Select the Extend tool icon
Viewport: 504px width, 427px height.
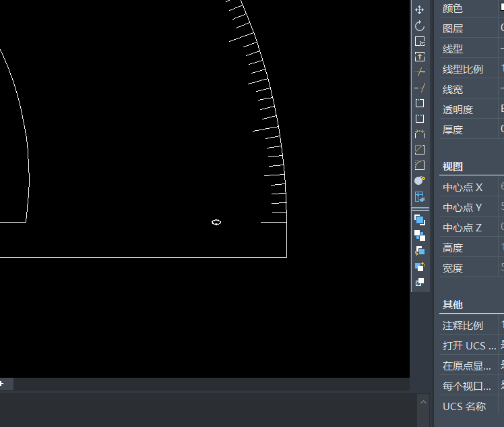pyautogui.click(x=420, y=88)
